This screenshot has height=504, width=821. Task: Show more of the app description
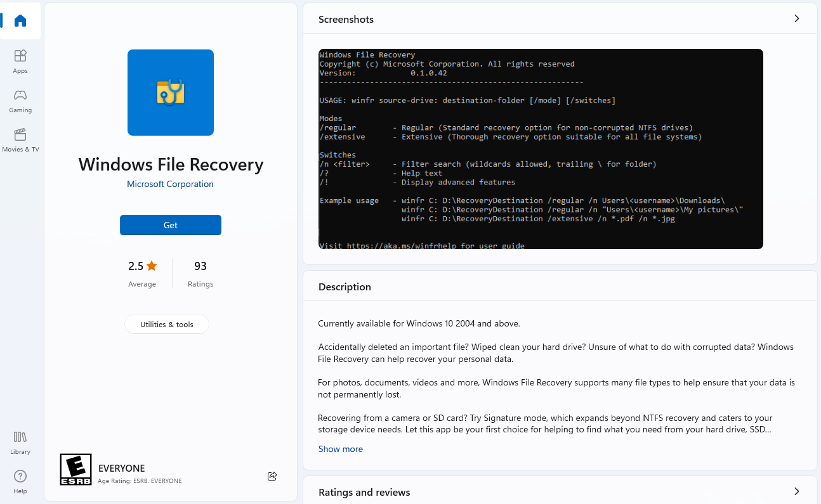pyautogui.click(x=341, y=449)
